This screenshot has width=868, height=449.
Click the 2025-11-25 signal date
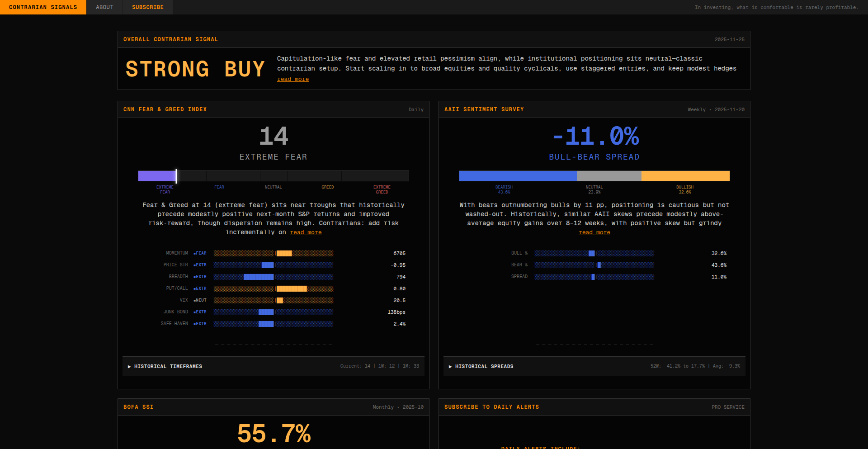point(729,39)
